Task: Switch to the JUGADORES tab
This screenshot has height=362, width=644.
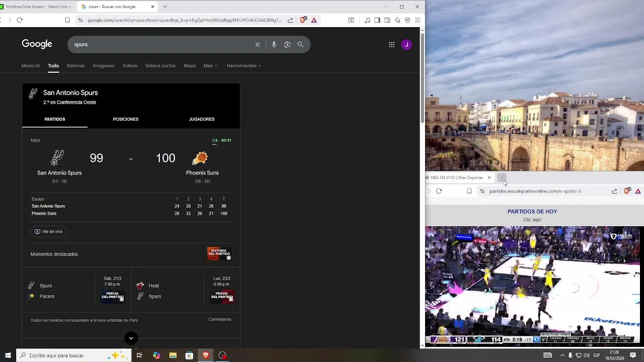Action: click(202, 119)
